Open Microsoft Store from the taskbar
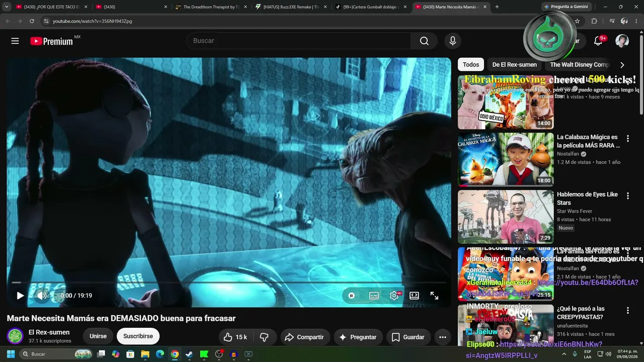Image resolution: width=644 pixels, height=362 pixels. coord(130,354)
